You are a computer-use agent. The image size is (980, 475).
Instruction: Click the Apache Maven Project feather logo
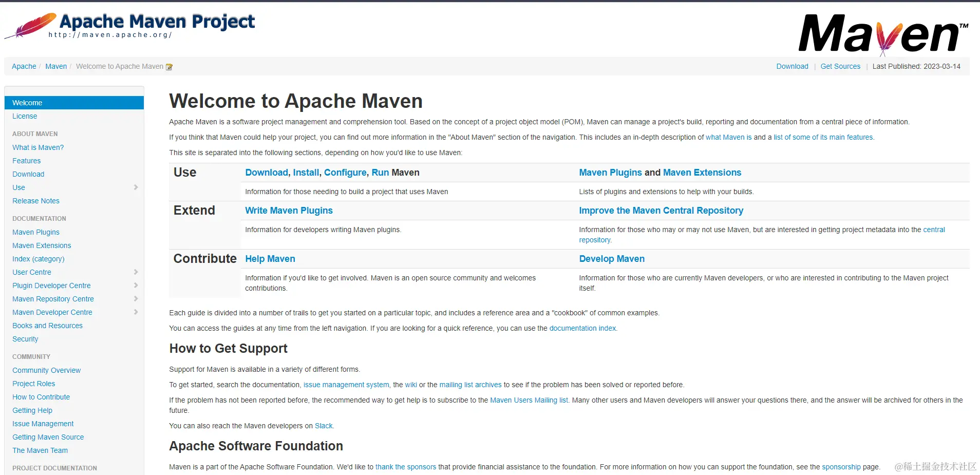(x=130, y=26)
